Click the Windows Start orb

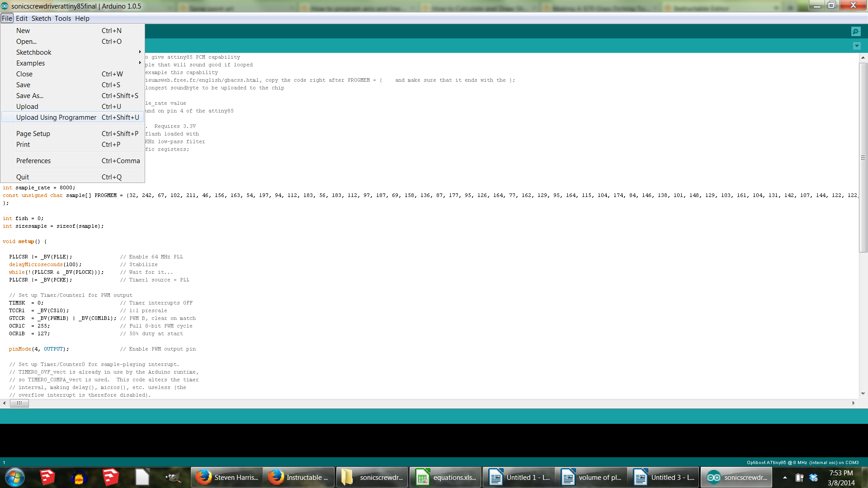click(14, 477)
